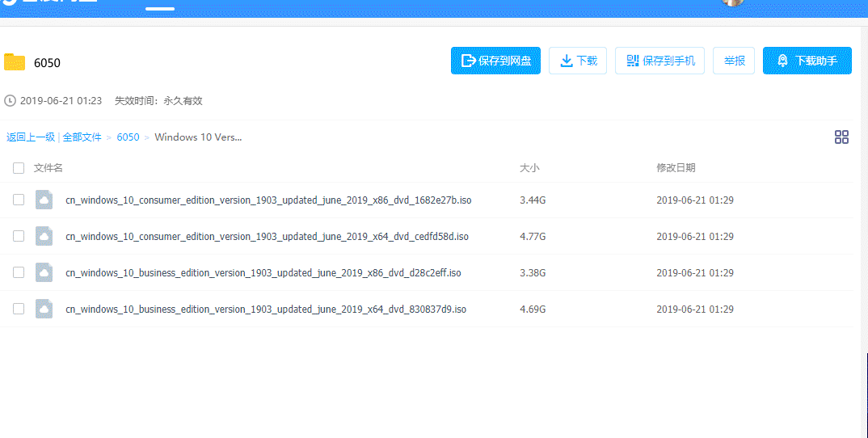Check the box for consumer edition x86 iso
868x438 pixels.
click(x=19, y=200)
